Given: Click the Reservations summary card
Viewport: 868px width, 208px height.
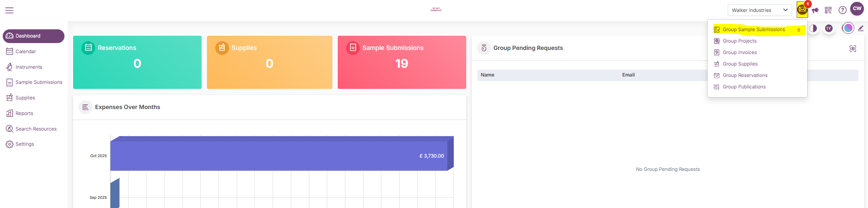Looking at the screenshot, I should pyautogui.click(x=137, y=62).
